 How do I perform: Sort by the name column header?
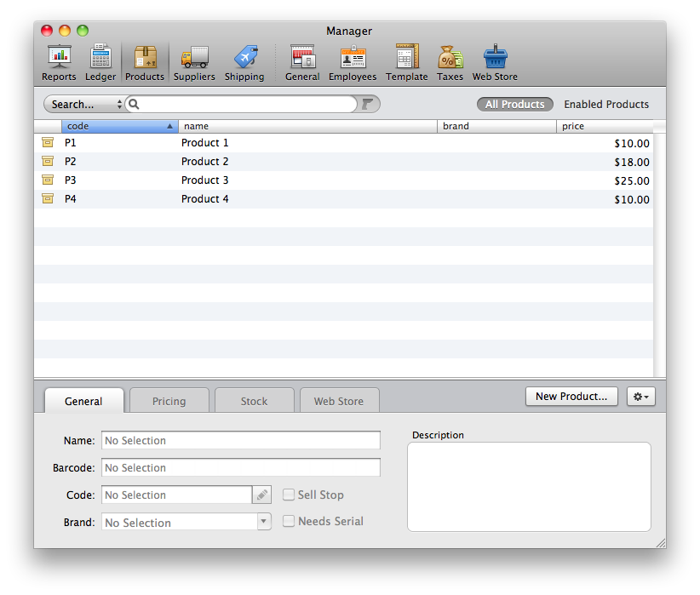pyautogui.click(x=307, y=126)
